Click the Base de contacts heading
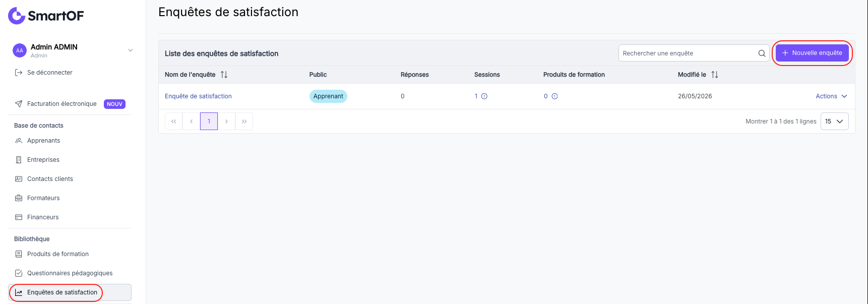The width and height of the screenshot is (868, 304). point(39,126)
